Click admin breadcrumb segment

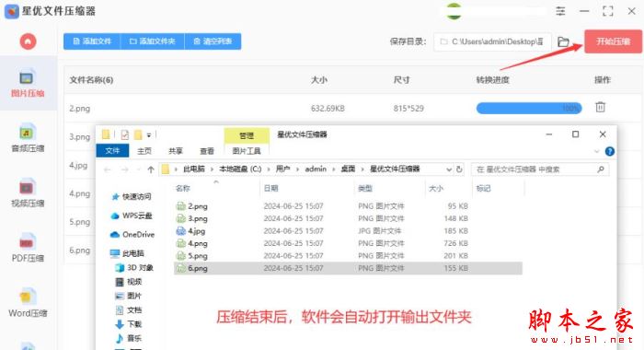316,169
